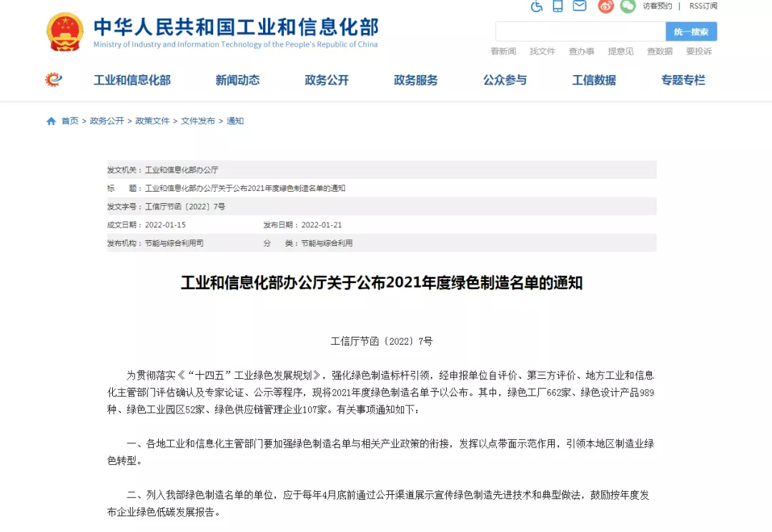Click the national emblem logo
Image resolution: width=772 pixels, height=532 pixels.
click(65, 32)
